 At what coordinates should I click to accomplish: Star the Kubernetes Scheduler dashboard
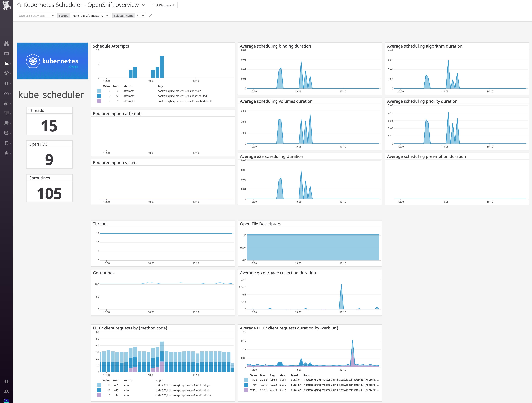tap(19, 5)
